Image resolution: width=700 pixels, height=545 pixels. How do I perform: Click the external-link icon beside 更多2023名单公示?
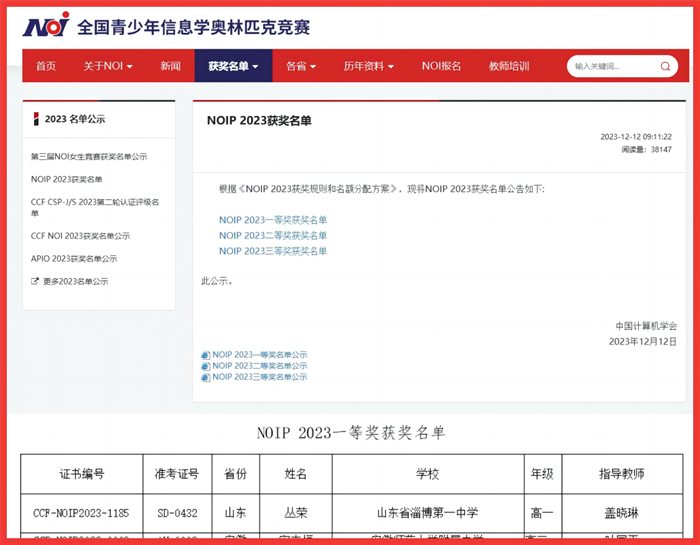coord(35,282)
